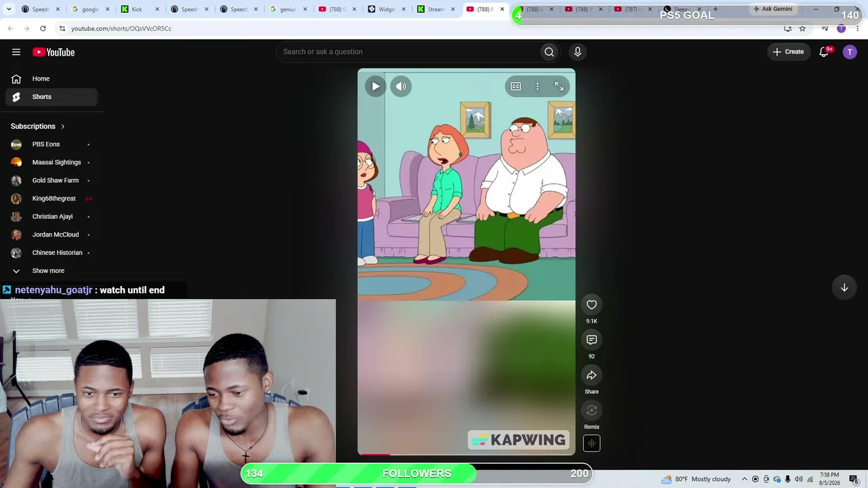Open the YouTube guide hamburger menu
Image resolution: width=868 pixels, height=488 pixels.
click(x=16, y=52)
